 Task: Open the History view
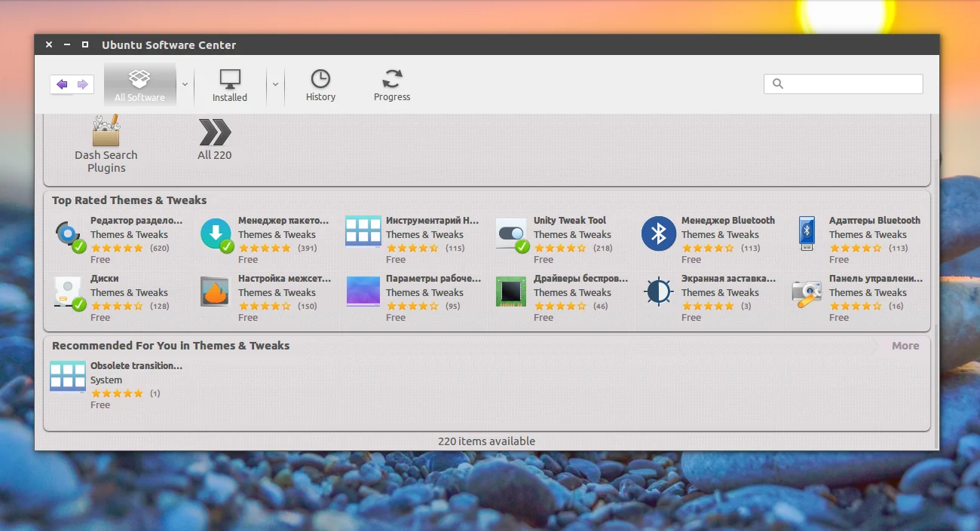click(x=320, y=84)
